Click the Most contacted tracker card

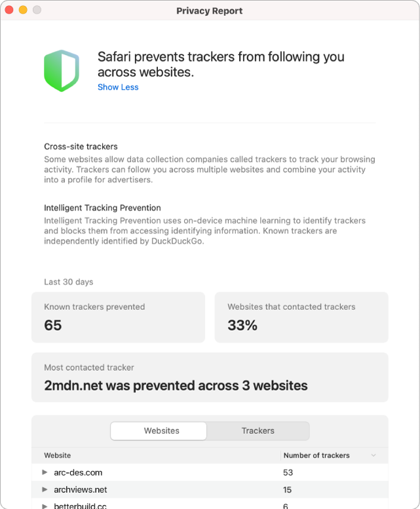pos(210,377)
